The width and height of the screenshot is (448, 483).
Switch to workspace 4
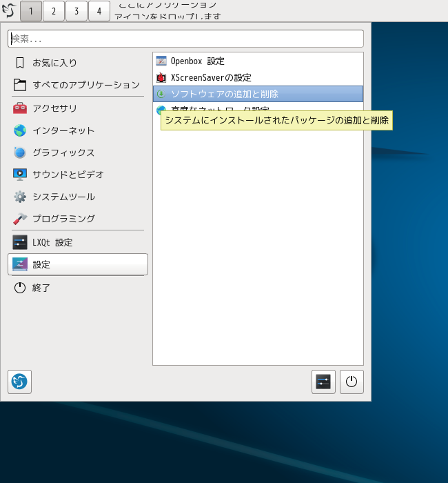point(99,11)
